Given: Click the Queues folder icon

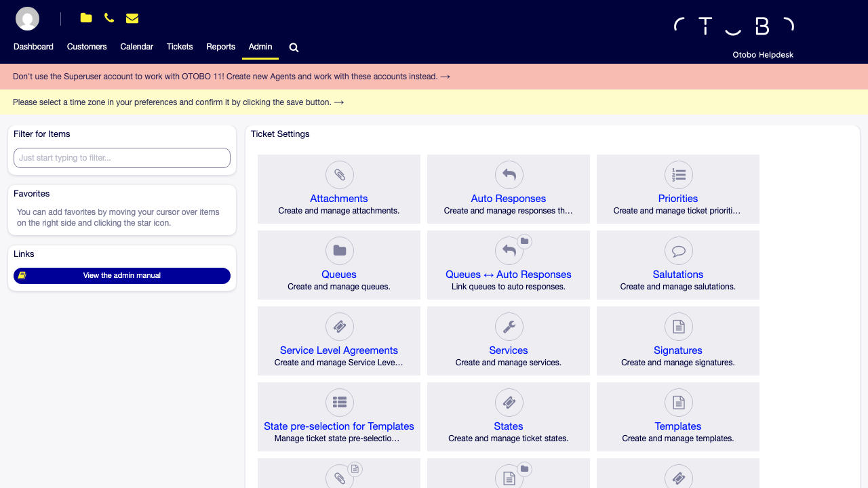Looking at the screenshot, I should click(340, 251).
